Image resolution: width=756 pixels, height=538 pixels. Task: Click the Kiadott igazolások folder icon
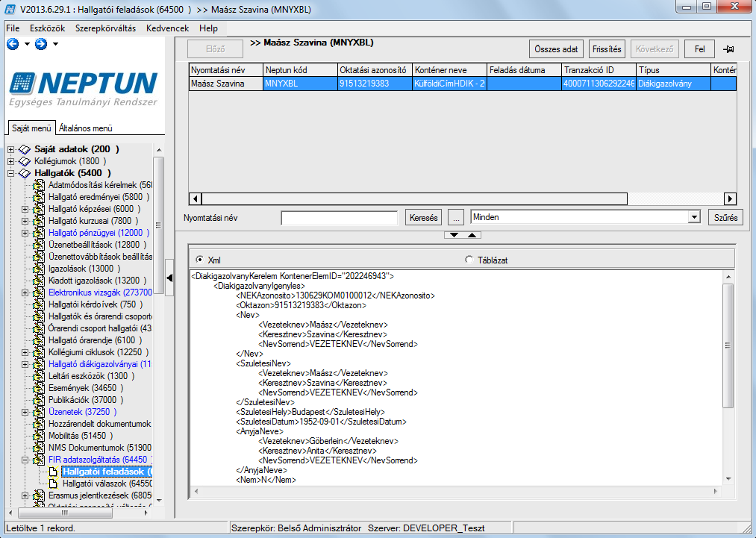pos(39,281)
